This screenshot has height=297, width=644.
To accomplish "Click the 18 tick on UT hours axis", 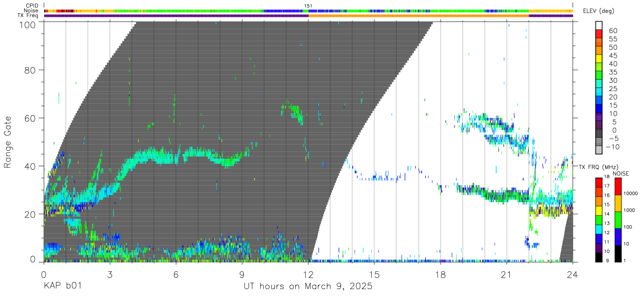I will tap(440, 274).
